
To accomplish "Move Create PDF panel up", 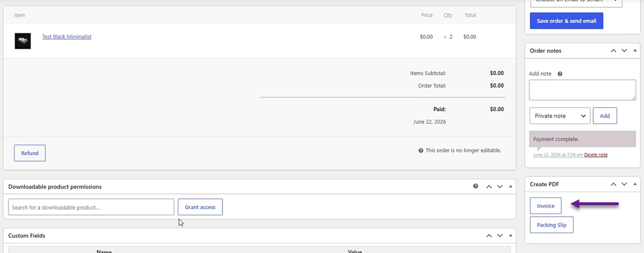I will pyautogui.click(x=613, y=184).
